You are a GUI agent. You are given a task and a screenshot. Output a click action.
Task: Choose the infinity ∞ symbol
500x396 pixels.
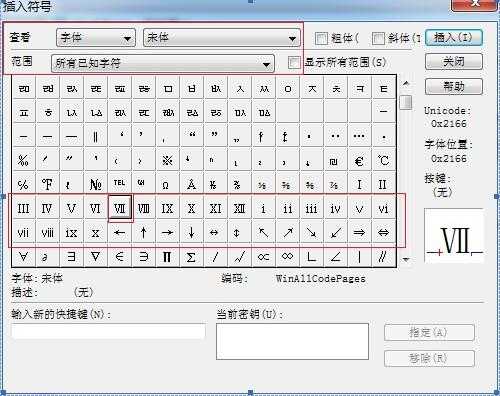coord(287,257)
